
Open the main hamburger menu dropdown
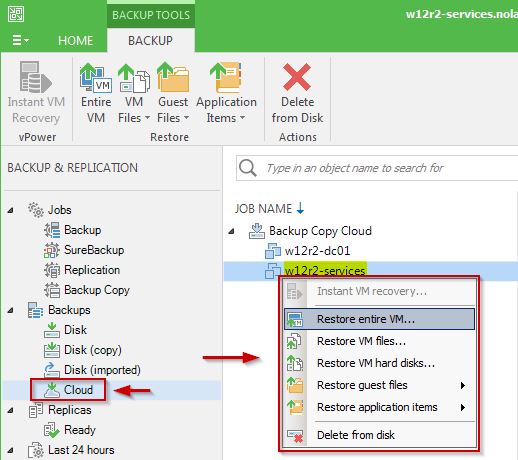pyautogui.click(x=21, y=40)
